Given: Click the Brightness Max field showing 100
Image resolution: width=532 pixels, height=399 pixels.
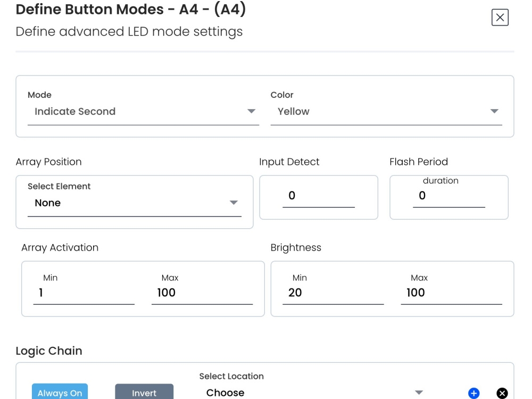Looking at the screenshot, I should click(x=451, y=293).
